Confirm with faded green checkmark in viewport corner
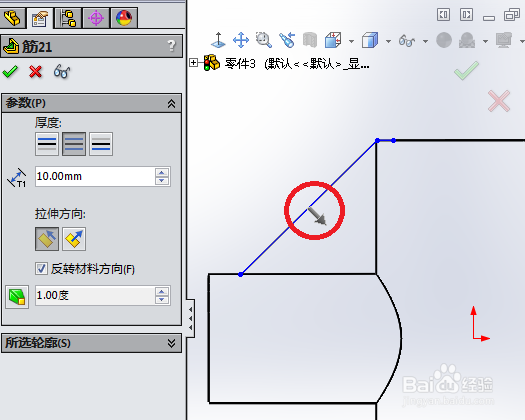Screen dimensions: 525x420 (x=466, y=71)
